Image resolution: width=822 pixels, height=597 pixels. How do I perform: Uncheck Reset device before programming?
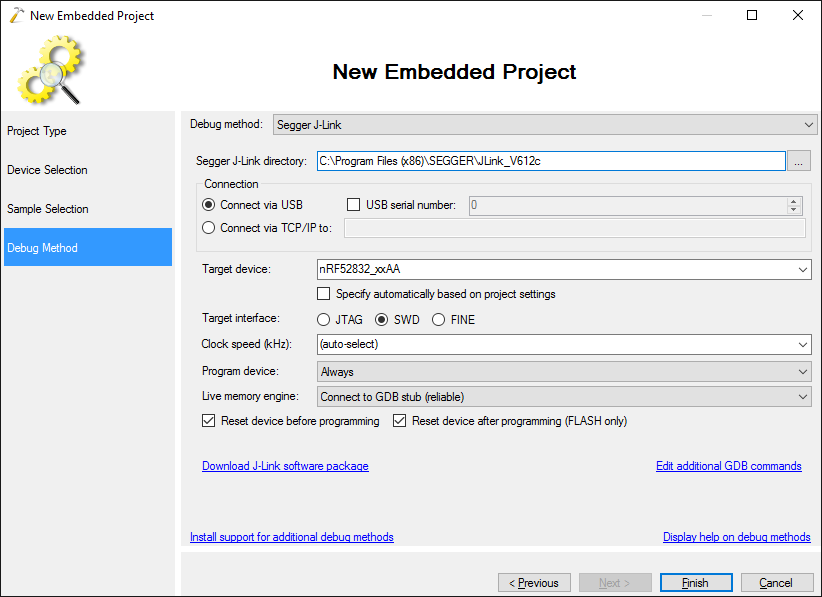pyautogui.click(x=209, y=421)
